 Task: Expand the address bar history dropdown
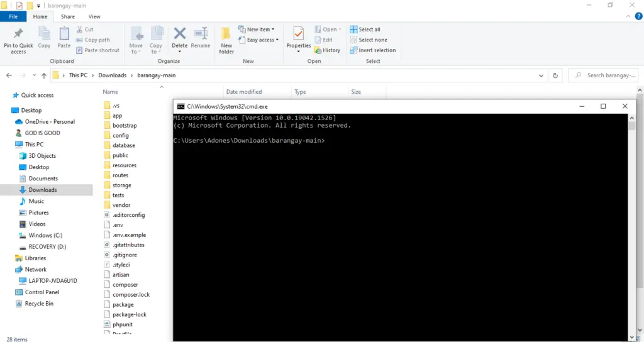pos(541,75)
